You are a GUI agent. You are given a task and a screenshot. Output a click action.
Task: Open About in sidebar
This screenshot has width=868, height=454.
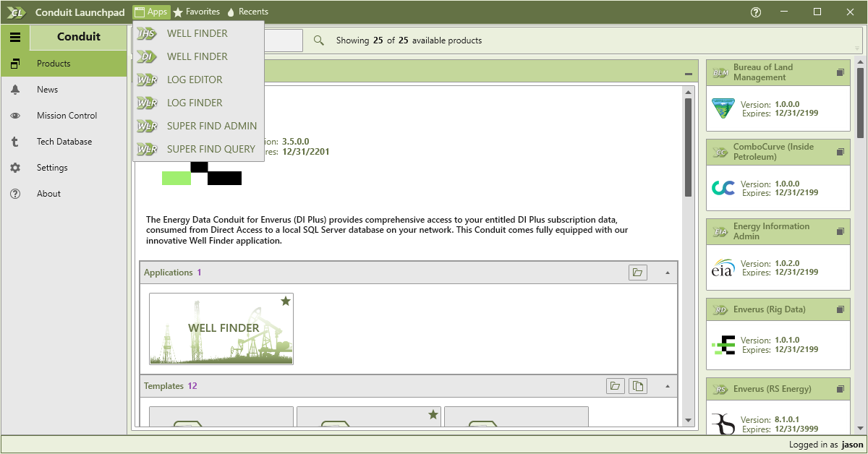click(x=64, y=194)
